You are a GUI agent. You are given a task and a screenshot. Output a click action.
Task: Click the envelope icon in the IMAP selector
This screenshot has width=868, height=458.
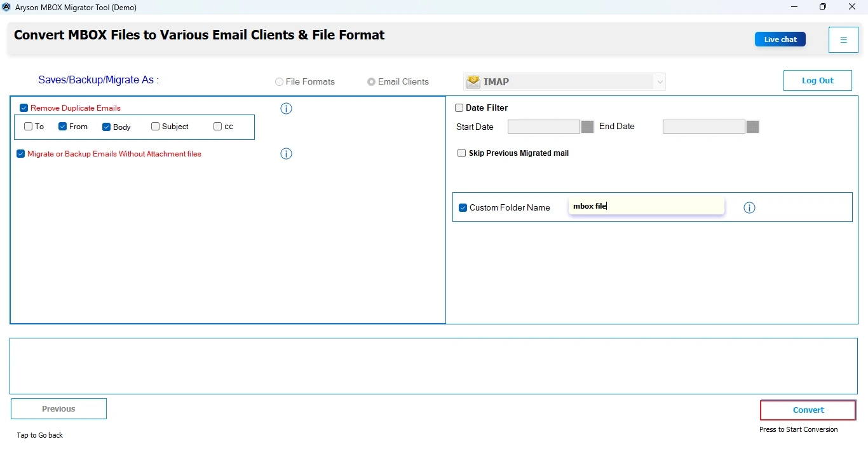473,81
